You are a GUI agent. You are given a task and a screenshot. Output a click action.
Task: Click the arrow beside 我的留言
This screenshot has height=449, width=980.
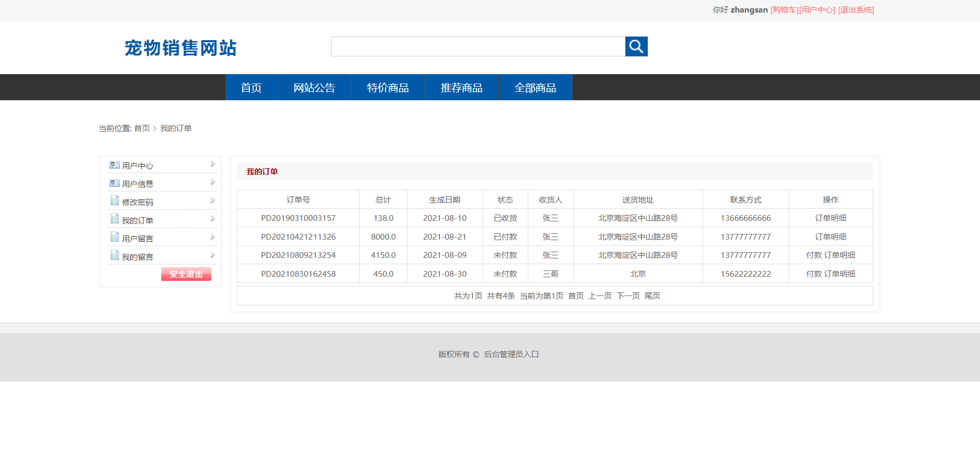(212, 255)
